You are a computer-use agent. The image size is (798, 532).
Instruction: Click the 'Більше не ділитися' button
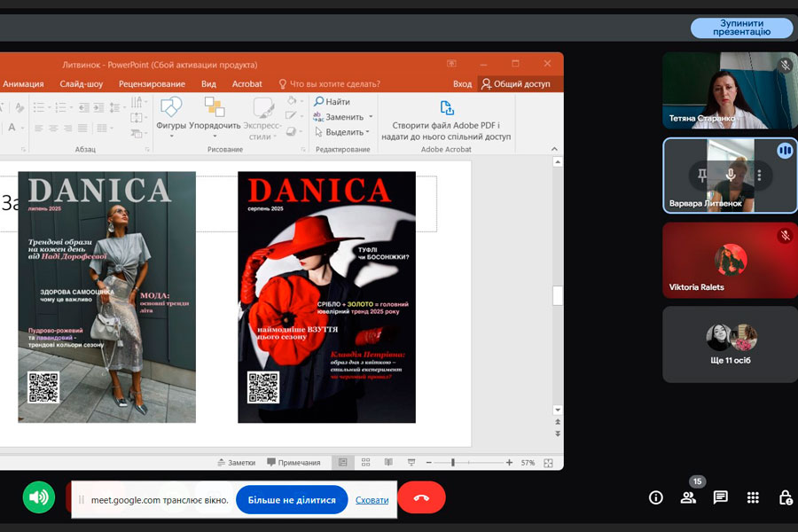(x=292, y=500)
